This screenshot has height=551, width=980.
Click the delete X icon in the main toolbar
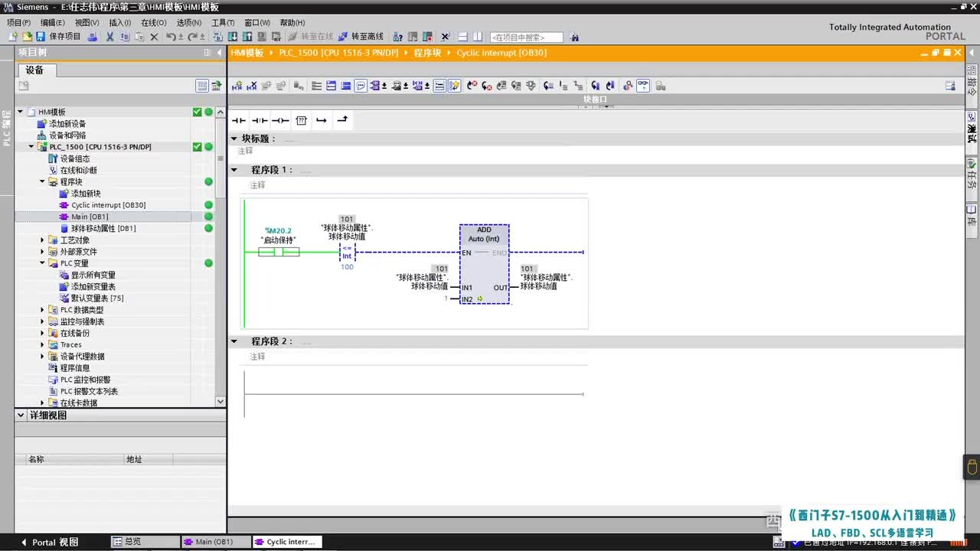[x=154, y=37]
